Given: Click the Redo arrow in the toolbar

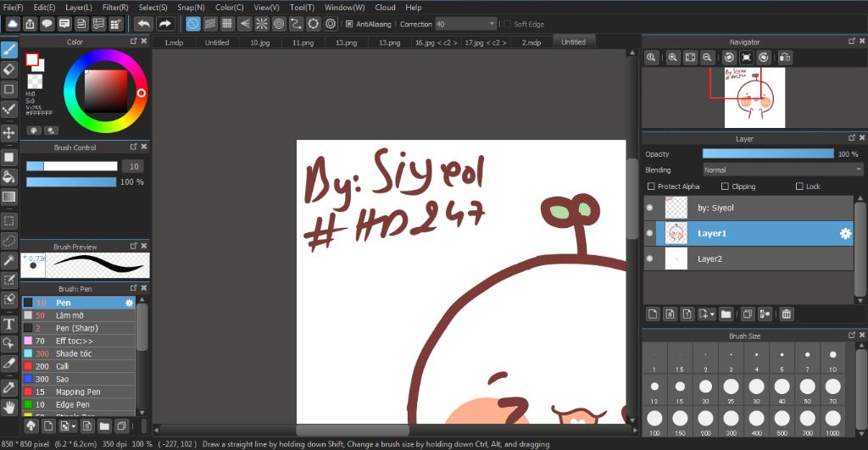Looking at the screenshot, I should [165, 24].
